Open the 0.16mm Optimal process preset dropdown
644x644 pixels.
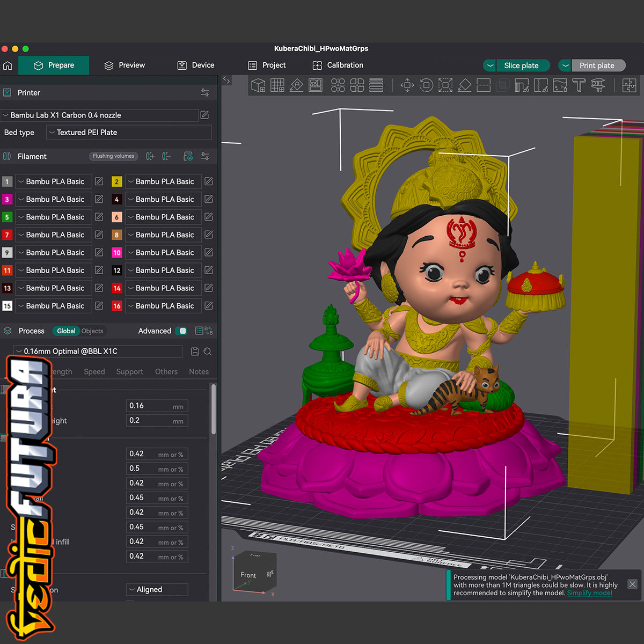coord(98,352)
